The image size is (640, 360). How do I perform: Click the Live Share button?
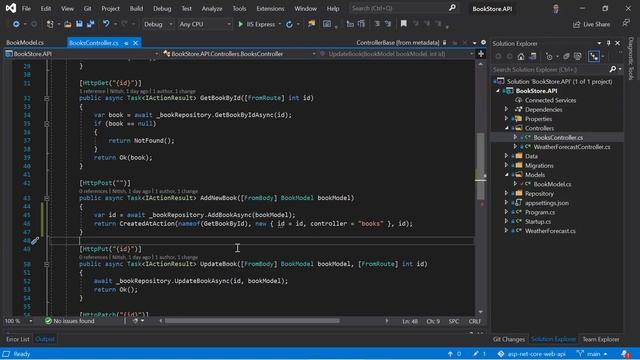click(x=591, y=24)
